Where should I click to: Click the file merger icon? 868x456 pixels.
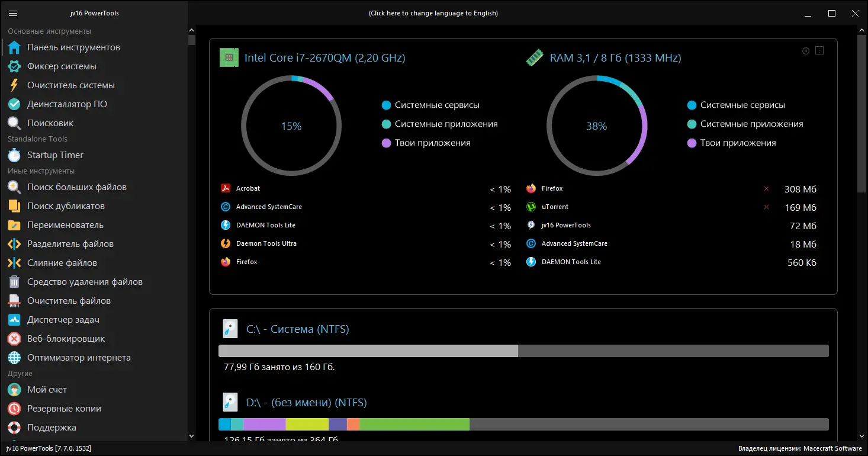point(14,263)
